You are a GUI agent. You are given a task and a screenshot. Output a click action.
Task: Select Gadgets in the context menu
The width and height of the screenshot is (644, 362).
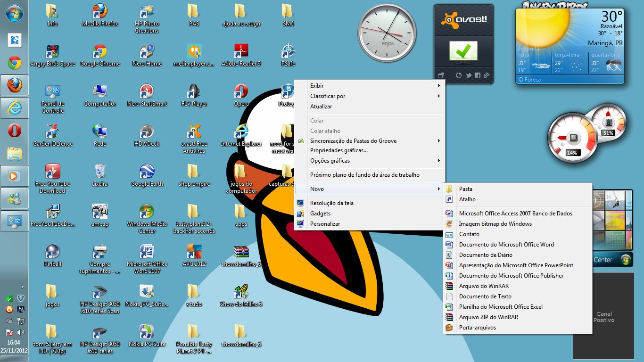click(x=369, y=214)
